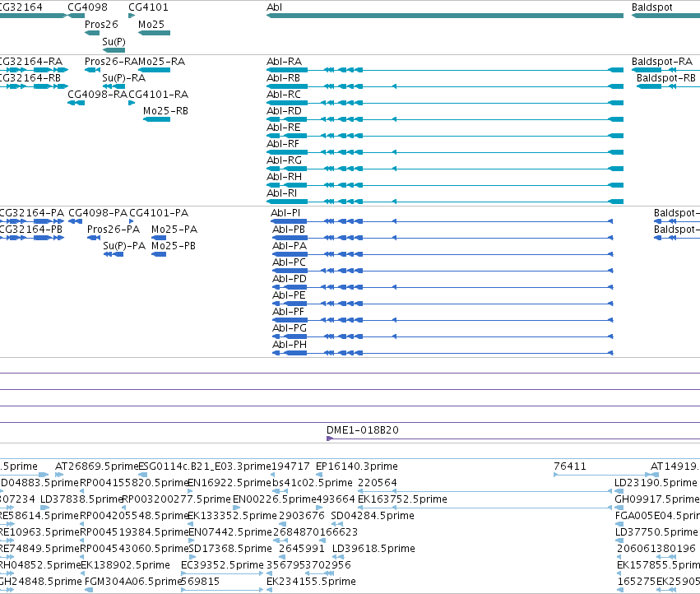Click the Abl-PI protein label
This screenshot has height=594, width=700.
pos(285,212)
